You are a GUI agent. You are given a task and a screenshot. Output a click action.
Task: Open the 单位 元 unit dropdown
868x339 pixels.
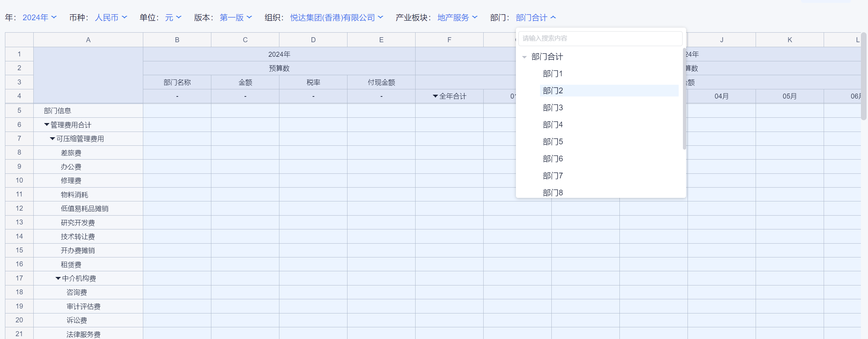pyautogui.click(x=173, y=17)
